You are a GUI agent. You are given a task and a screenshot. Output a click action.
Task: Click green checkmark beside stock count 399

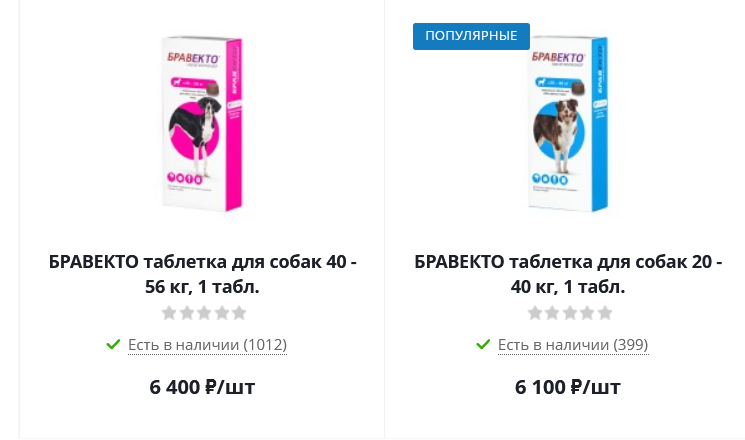pyautogui.click(x=483, y=344)
